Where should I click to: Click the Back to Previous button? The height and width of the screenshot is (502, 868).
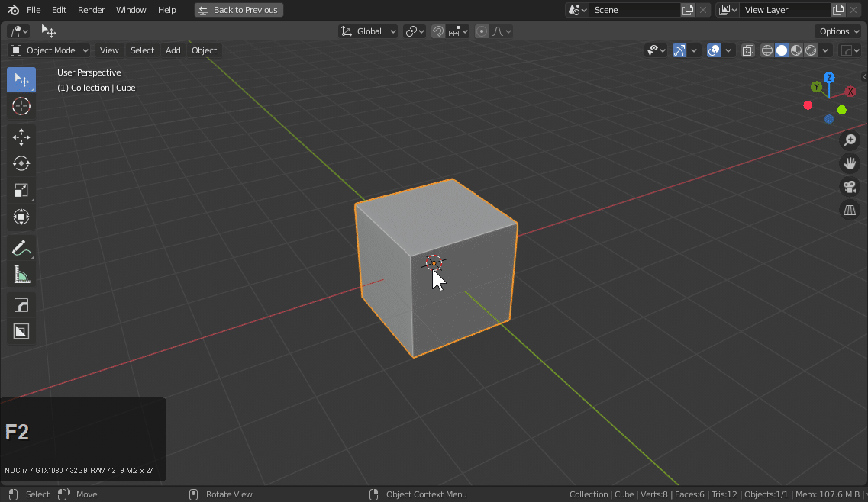tap(239, 10)
